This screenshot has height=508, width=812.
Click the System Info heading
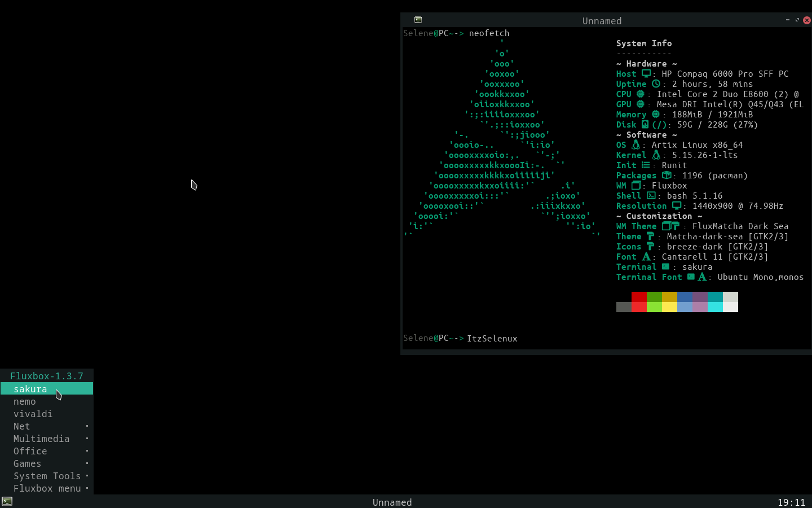click(644, 43)
